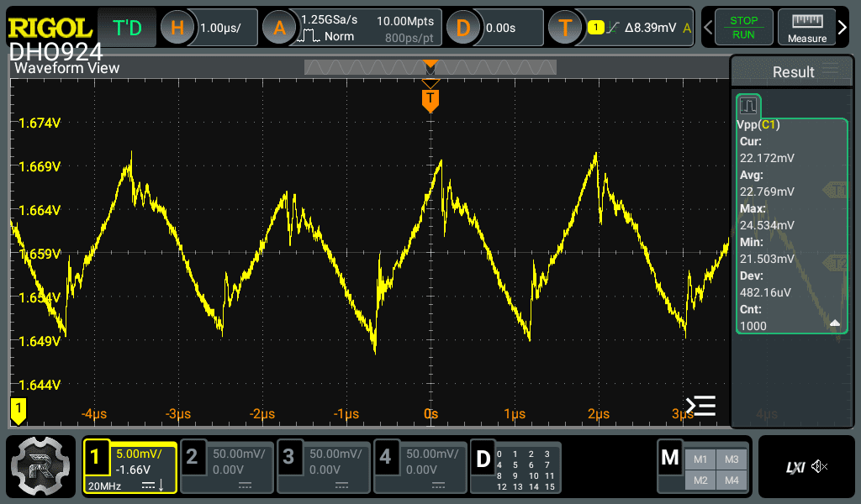The image size is (861, 504).
Task: Toggle math channel M2
Action: click(x=700, y=480)
